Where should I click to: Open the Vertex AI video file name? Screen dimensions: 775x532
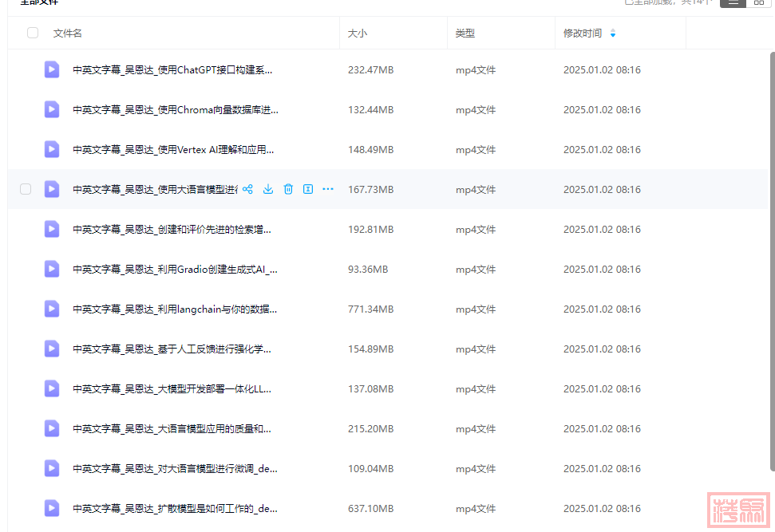tap(174, 149)
